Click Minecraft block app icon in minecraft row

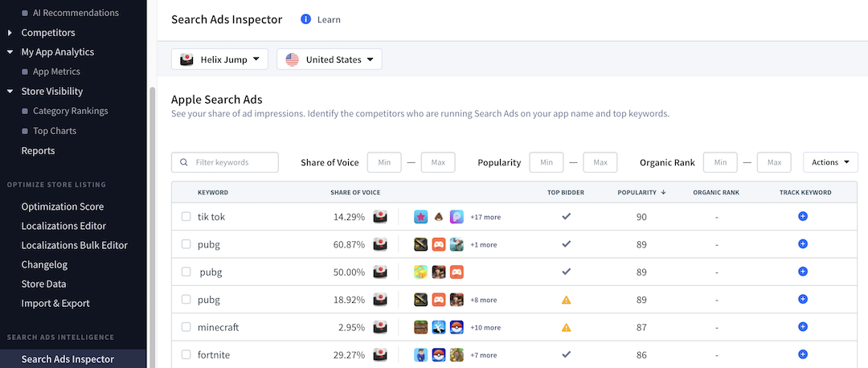click(420, 328)
